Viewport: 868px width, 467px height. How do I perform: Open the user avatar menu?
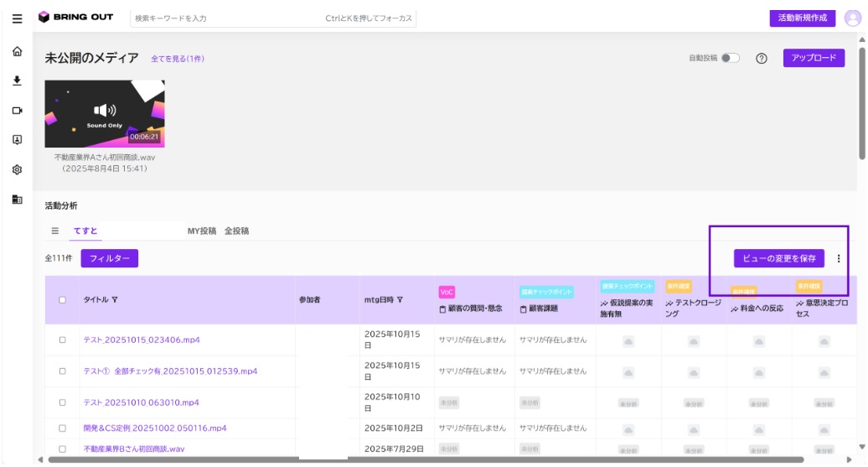(x=853, y=18)
